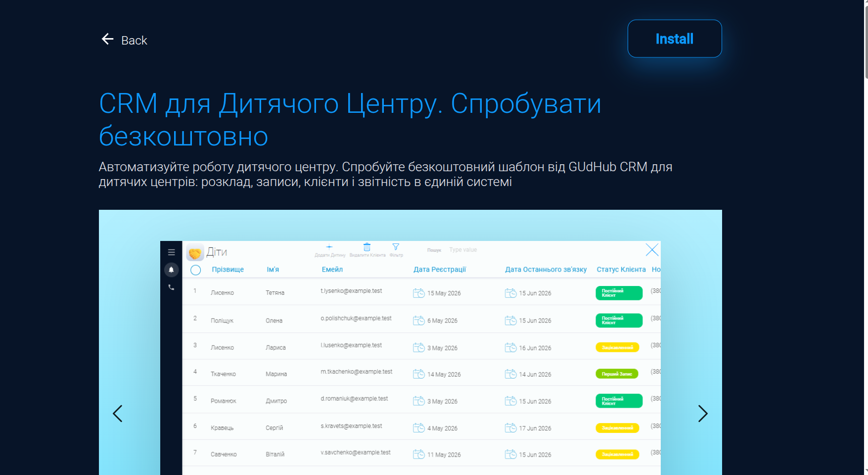Click the email v.savchenko@example.test
This screenshot has width=868, height=475.
356,452
